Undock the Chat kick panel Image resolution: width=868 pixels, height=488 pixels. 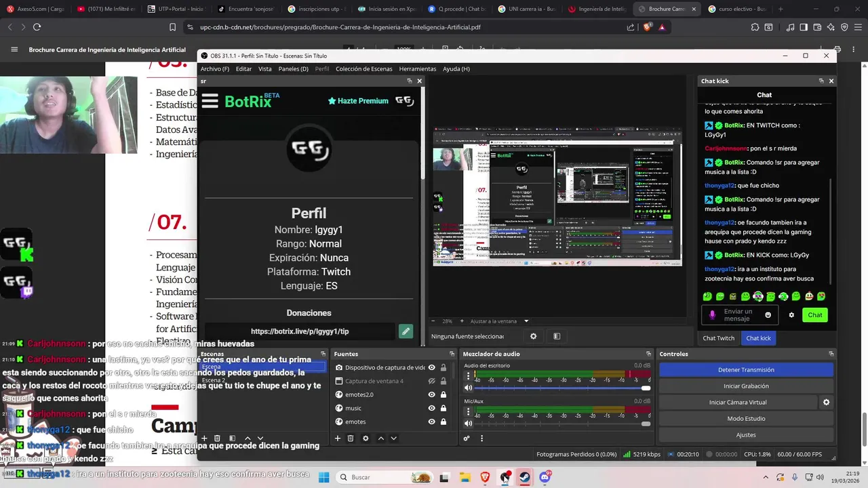pos(821,81)
